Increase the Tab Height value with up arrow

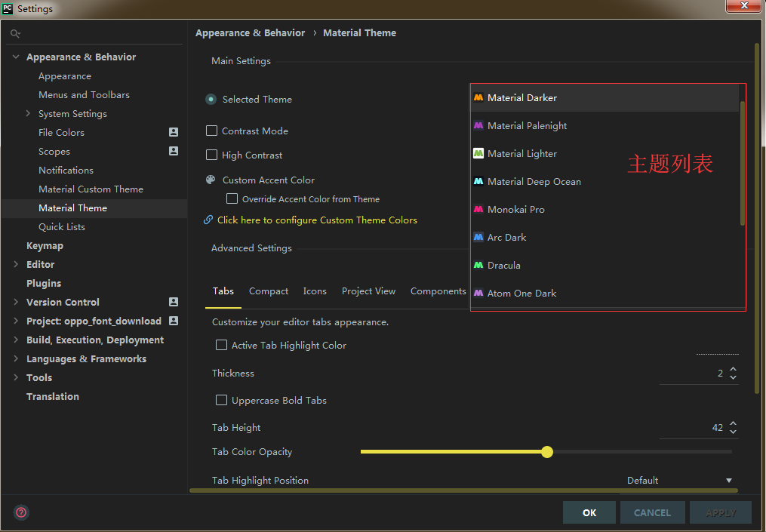(x=734, y=423)
